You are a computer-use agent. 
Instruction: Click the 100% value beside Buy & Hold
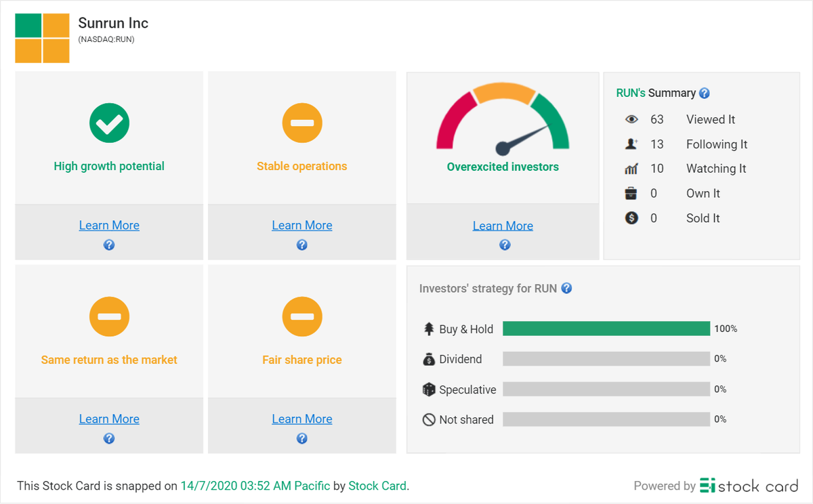pyautogui.click(x=726, y=329)
